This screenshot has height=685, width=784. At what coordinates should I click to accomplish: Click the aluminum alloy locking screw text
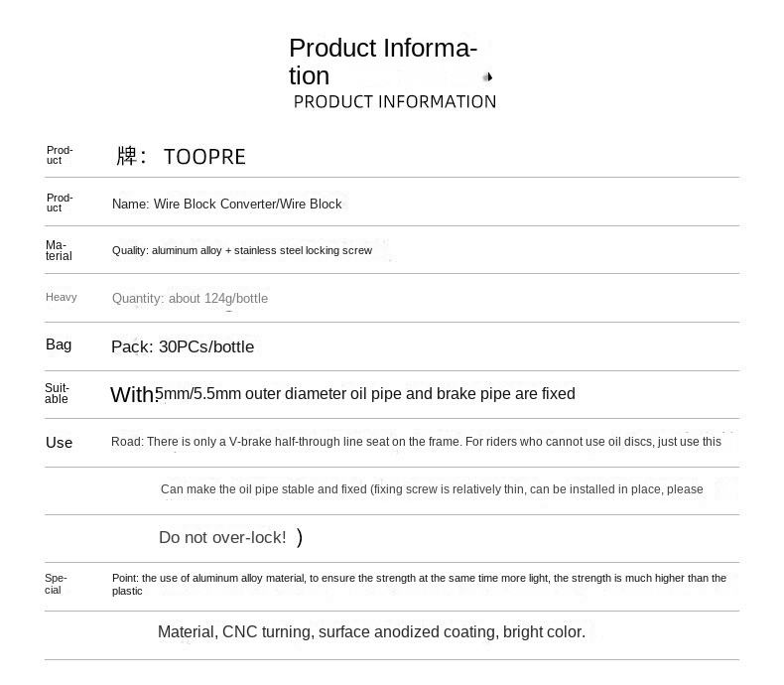tap(242, 250)
